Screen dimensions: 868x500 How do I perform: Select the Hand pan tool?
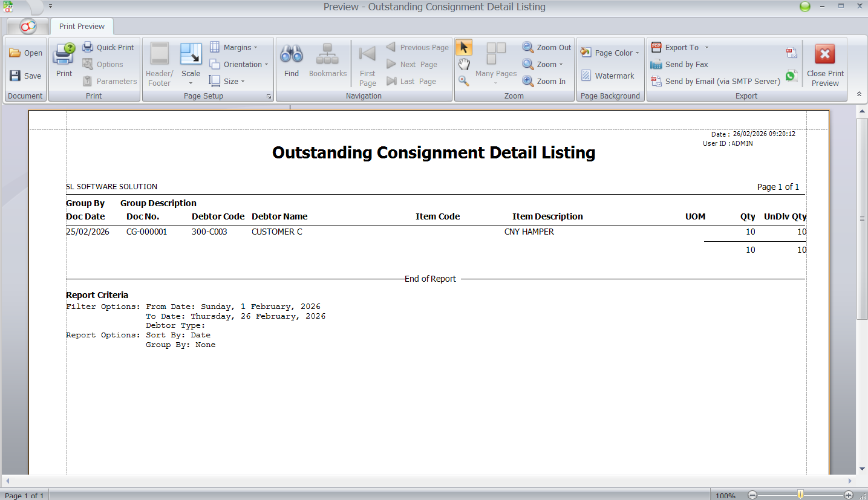(463, 63)
